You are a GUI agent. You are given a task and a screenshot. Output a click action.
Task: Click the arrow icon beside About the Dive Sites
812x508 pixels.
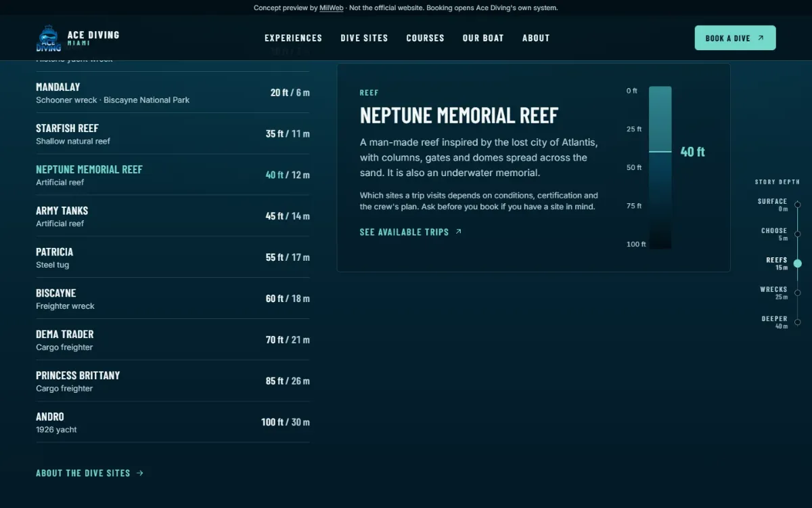(x=140, y=473)
